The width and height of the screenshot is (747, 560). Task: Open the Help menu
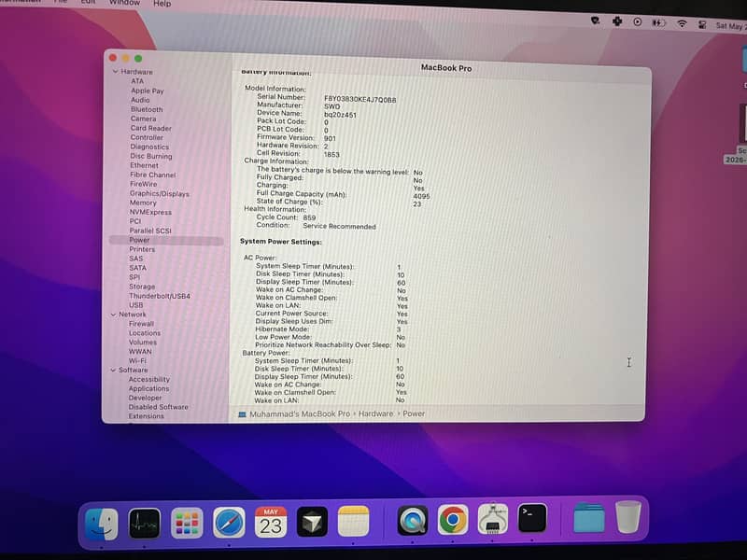click(x=162, y=4)
